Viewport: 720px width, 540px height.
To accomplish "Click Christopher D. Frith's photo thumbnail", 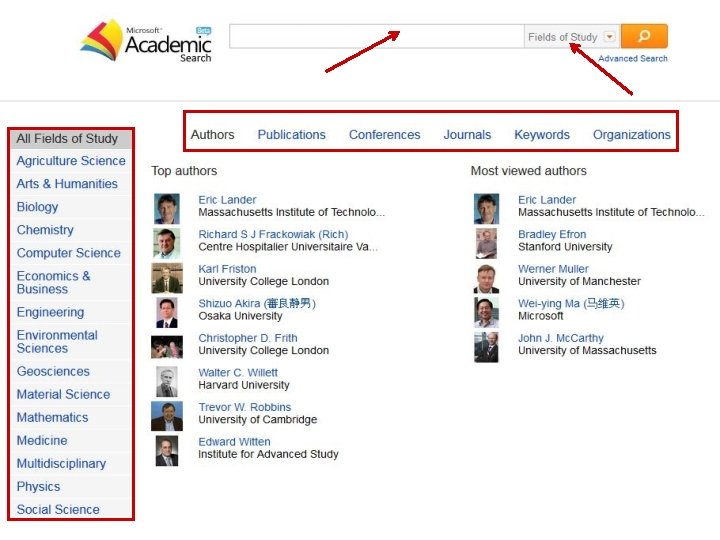I will click(x=167, y=347).
